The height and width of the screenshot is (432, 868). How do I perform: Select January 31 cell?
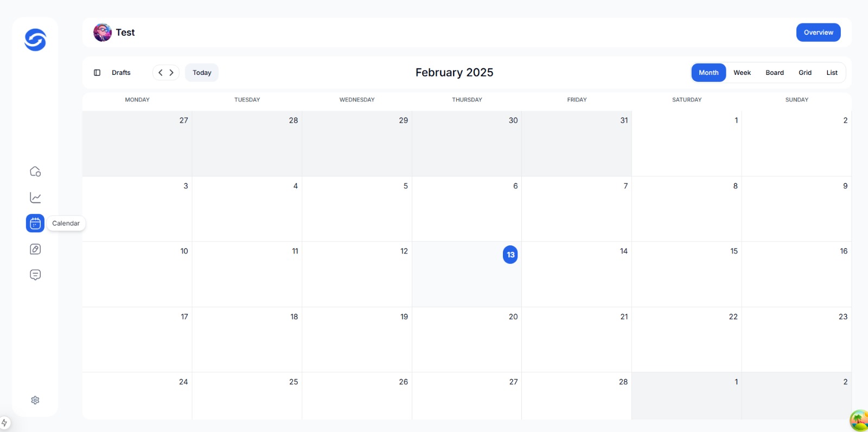[577, 144]
